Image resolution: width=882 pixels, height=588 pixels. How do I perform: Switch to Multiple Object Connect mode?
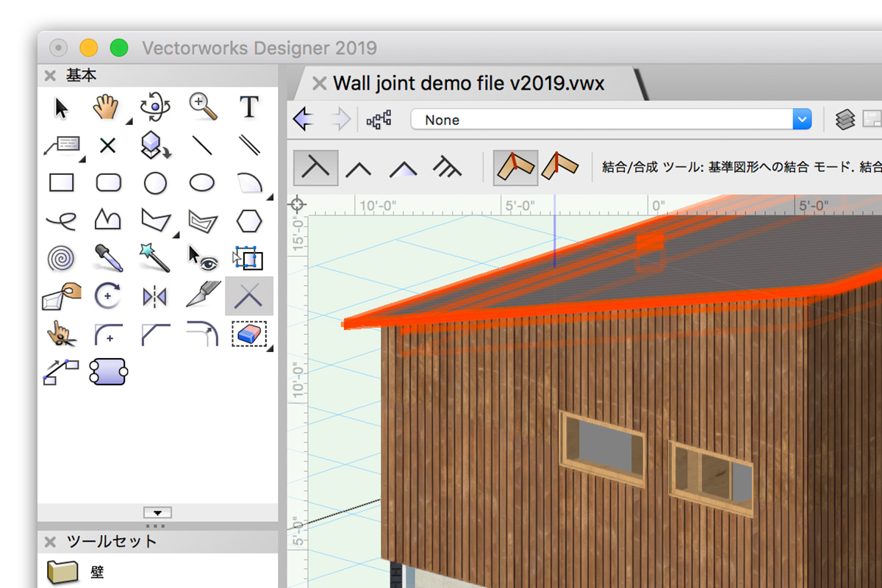coord(447,168)
